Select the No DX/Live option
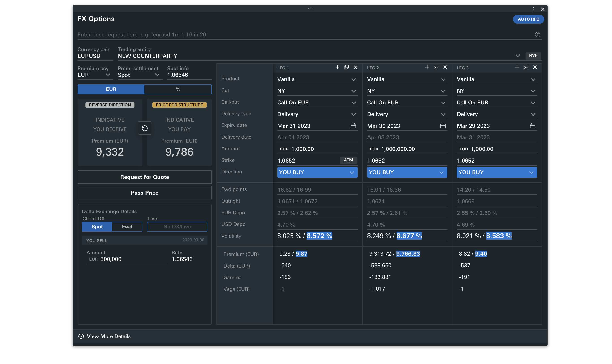The image size is (612, 364). [x=177, y=227]
